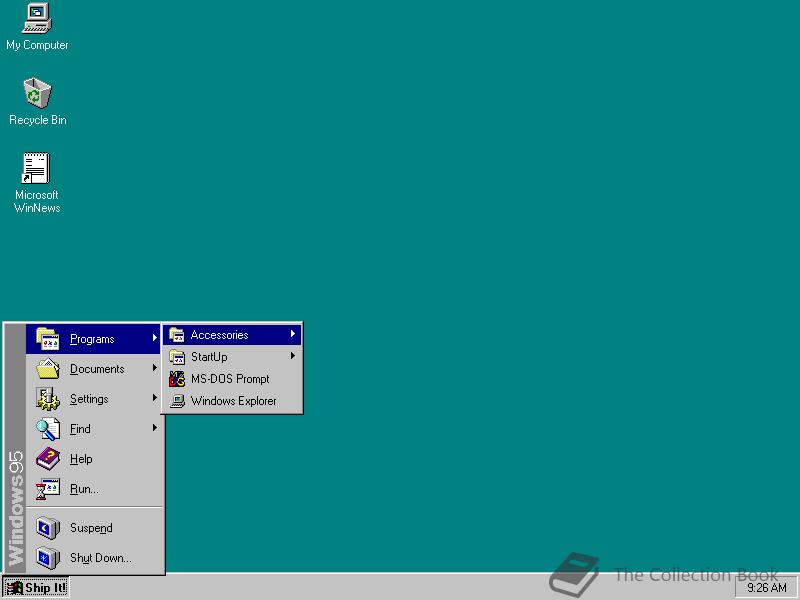Expand the Find submenu arrow
The image size is (800, 600).
point(154,428)
